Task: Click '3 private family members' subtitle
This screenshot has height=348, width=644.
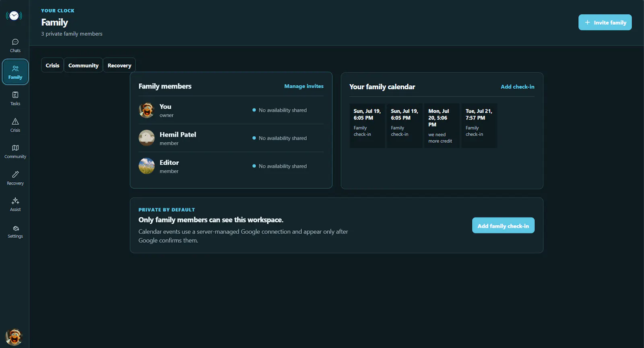Action: tap(72, 34)
